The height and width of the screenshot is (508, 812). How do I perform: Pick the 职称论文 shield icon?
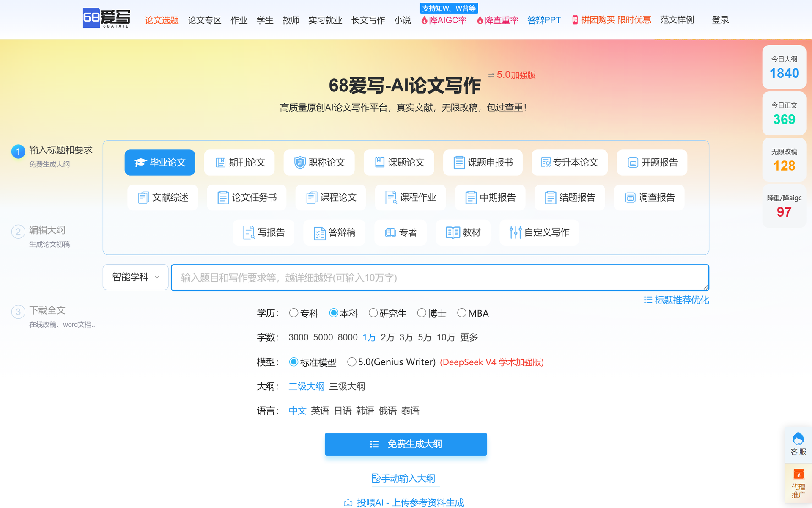(300, 163)
